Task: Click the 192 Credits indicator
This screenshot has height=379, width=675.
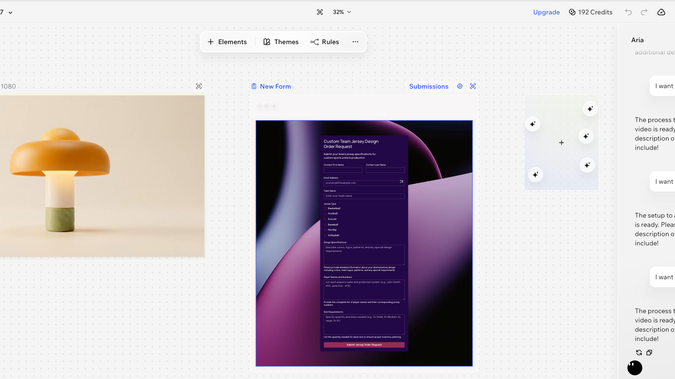Action: click(x=591, y=12)
